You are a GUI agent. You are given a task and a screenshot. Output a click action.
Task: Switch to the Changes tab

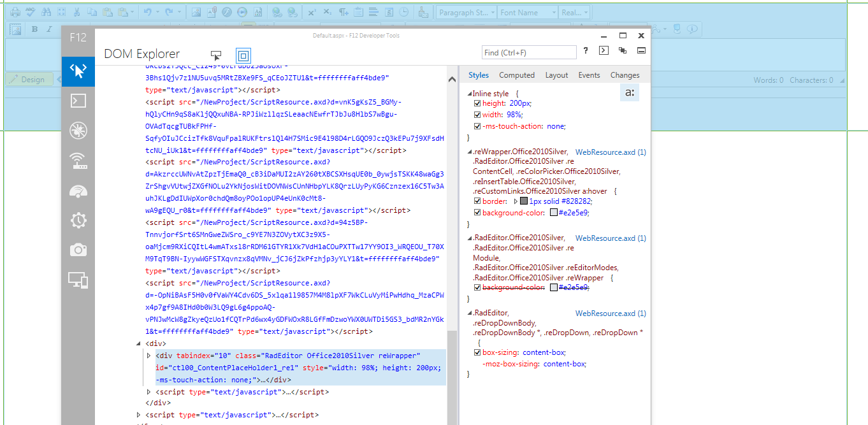coord(625,75)
